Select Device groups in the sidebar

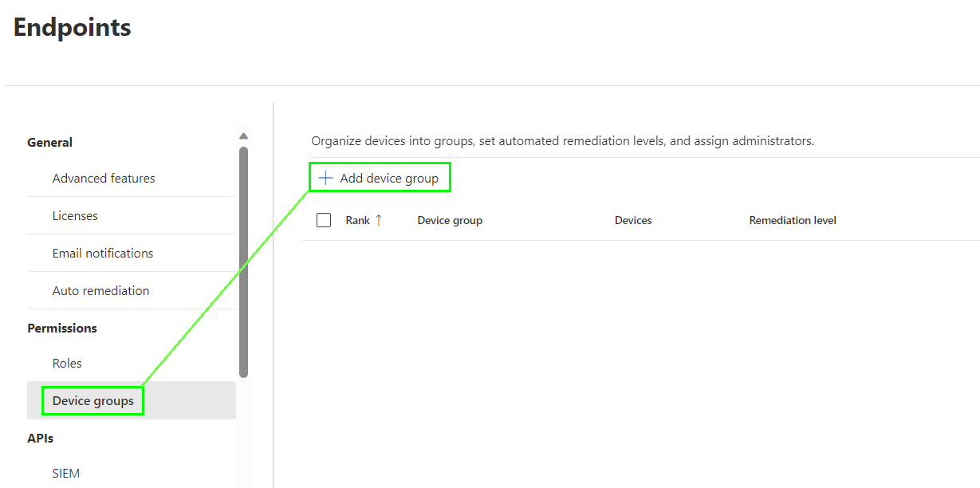click(x=93, y=401)
